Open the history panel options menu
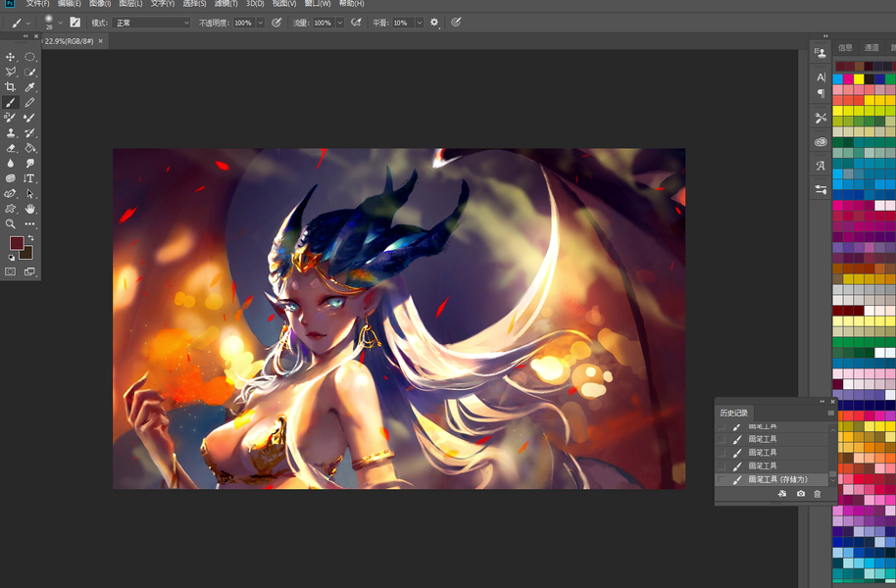The width and height of the screenshot is (896, 588). pos(831,414)
